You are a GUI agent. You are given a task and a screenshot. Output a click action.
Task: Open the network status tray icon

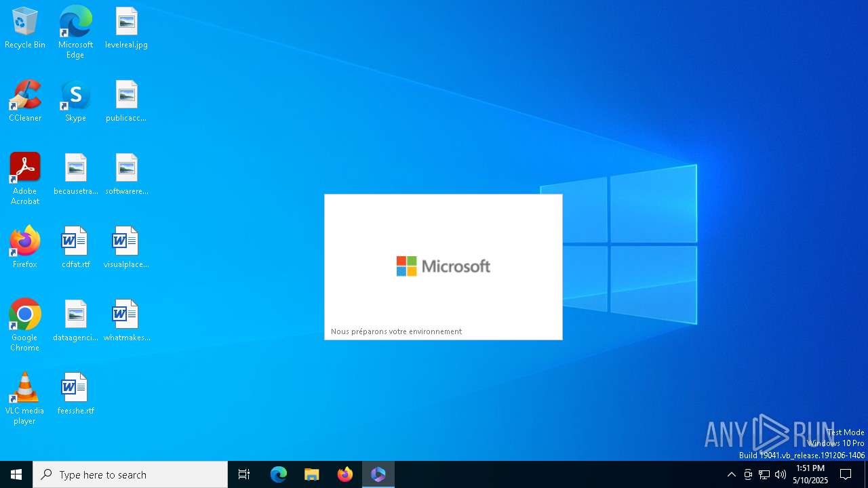[764, 474]
